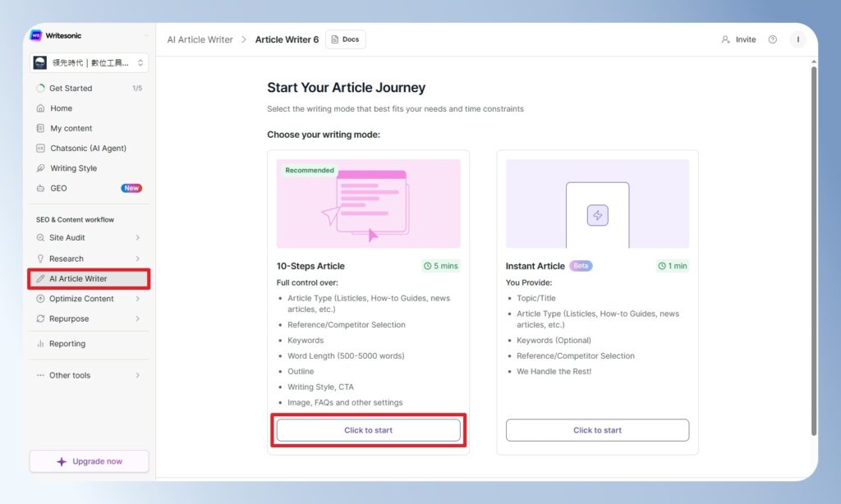Viewport: 841px width, 504px height.
Task: Click the We Handle the Rest! text
Action: click(554, 372)
